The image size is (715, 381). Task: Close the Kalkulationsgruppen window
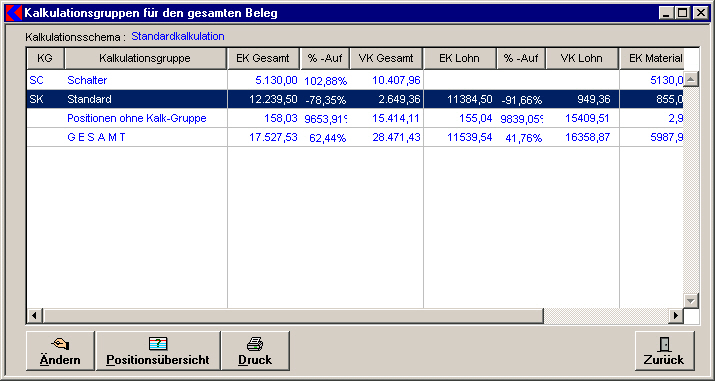tap(700, 13)
